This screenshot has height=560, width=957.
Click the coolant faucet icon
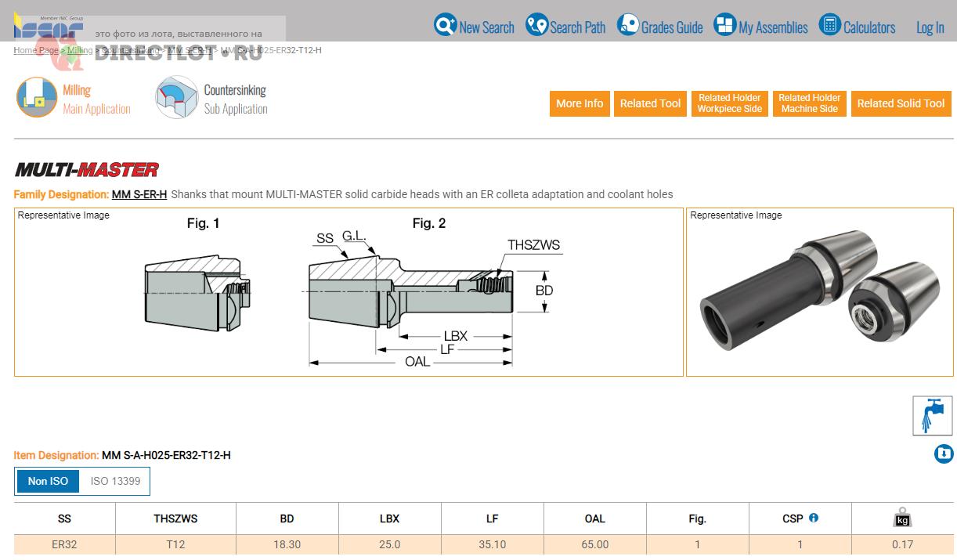click(x=933, y=415)
